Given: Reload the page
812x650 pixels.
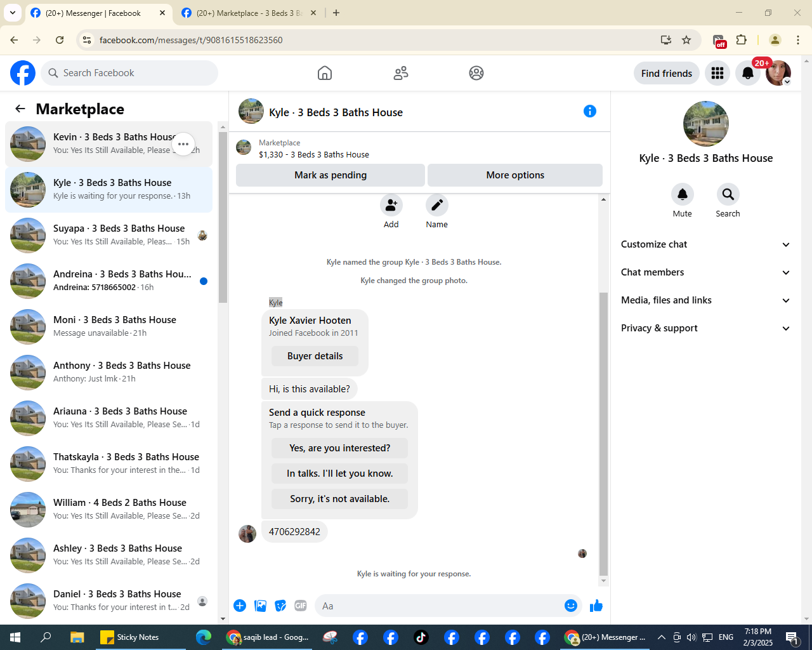Looking at the screenshot, I should [60, 40].
